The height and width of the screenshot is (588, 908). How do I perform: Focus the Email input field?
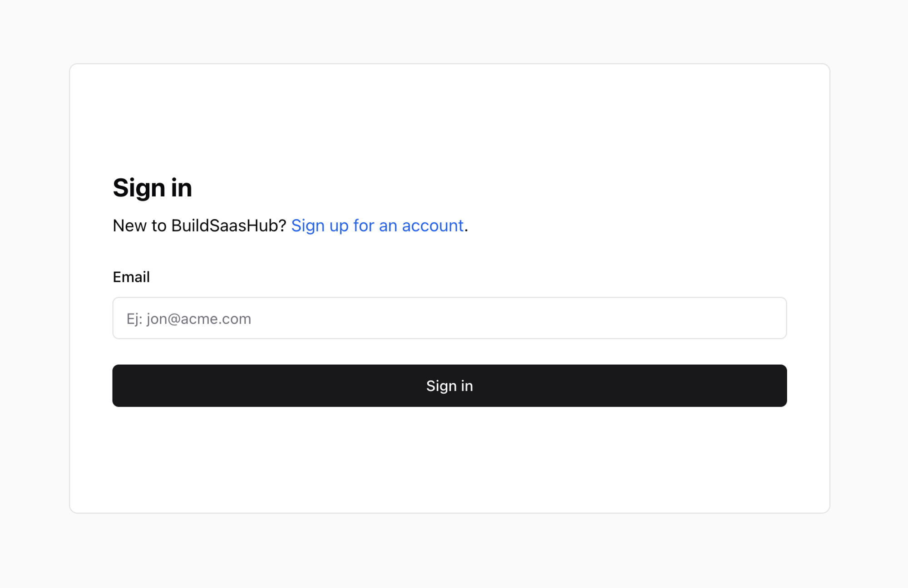click(x=449, y=318)
